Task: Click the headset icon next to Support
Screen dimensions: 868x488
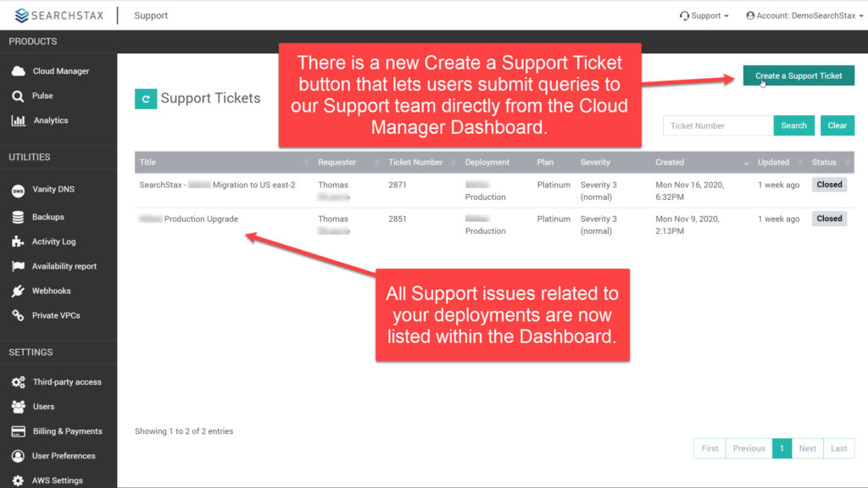Action: [684, 16]
